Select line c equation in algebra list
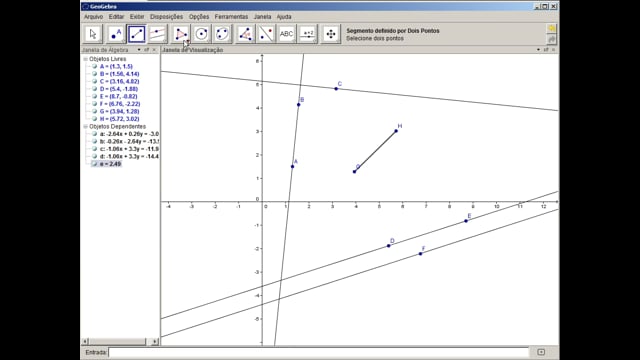The width and height of the screenshot is (640, 360). coord(129,149)
